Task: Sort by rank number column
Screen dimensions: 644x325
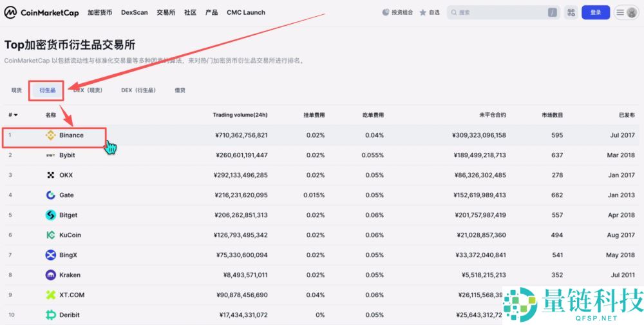Action: (13, 115)
